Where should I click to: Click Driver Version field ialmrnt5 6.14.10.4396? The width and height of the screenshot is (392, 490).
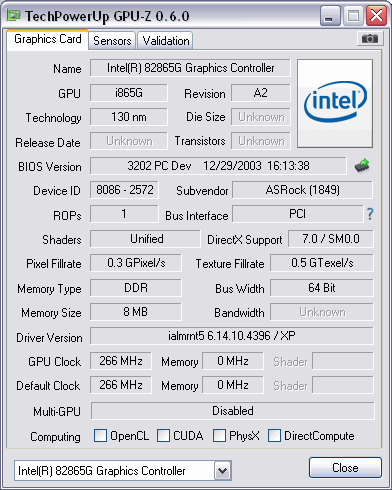point(232,336)
